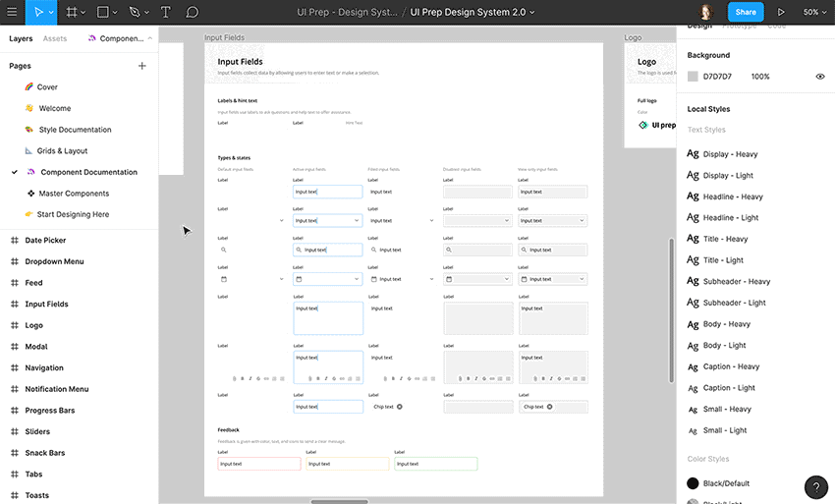Select the Date Picker frame layer

[x=45, y=241]
